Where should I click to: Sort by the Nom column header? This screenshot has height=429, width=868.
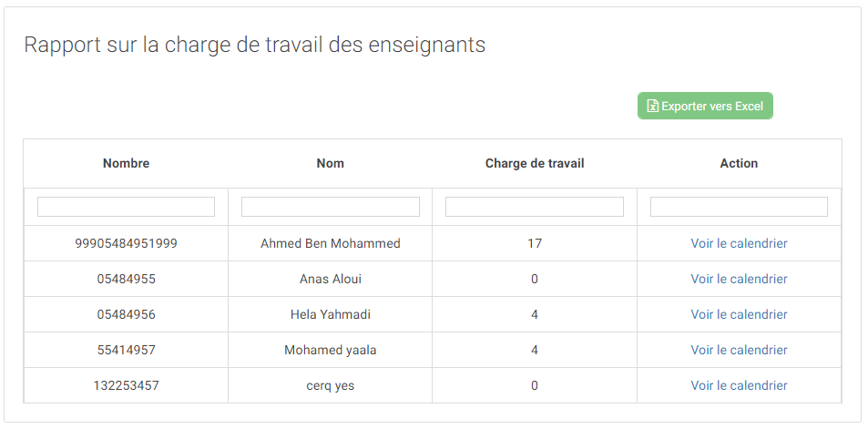[x=331, y=163]
